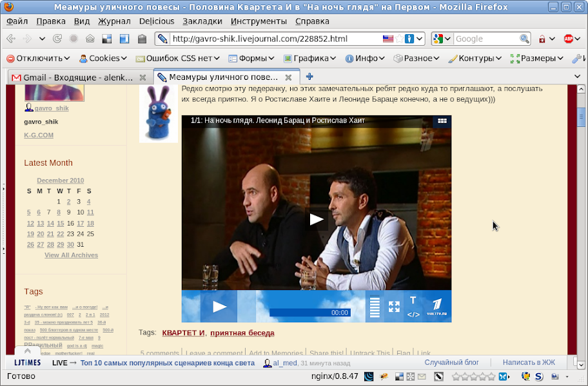588x386 pixels.
Task: Open View All Archives link
Action: click(72, 255)
